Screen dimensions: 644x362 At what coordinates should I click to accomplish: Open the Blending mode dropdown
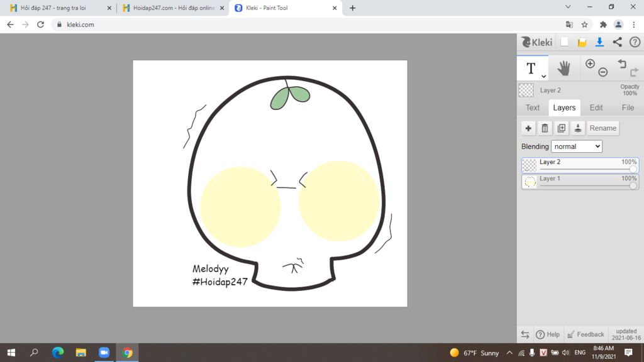[x=577, y=146]
